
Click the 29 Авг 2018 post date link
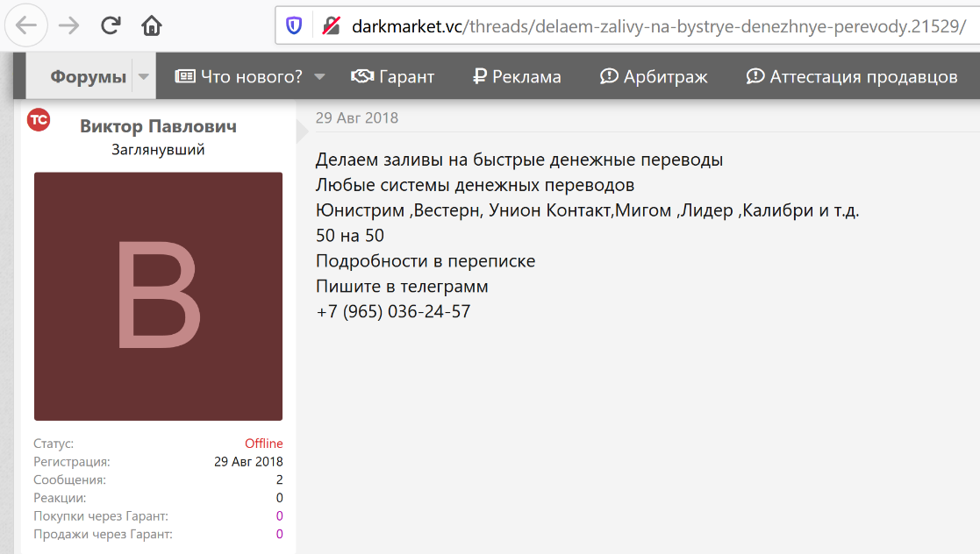coord(357,118)
